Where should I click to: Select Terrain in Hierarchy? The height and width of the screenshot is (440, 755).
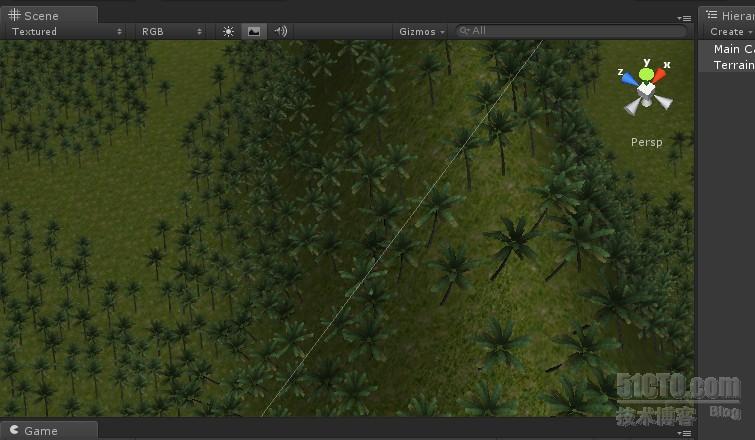(x=733, y=65)
